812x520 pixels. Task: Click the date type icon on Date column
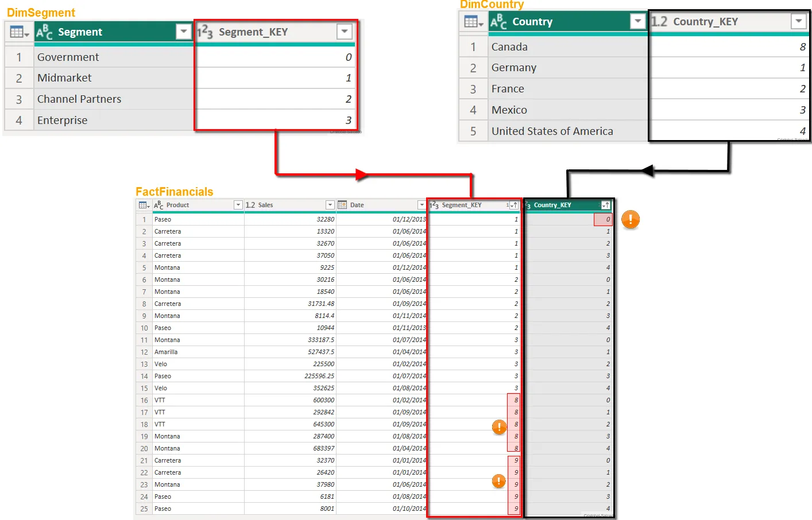click(x=342, y=205)
